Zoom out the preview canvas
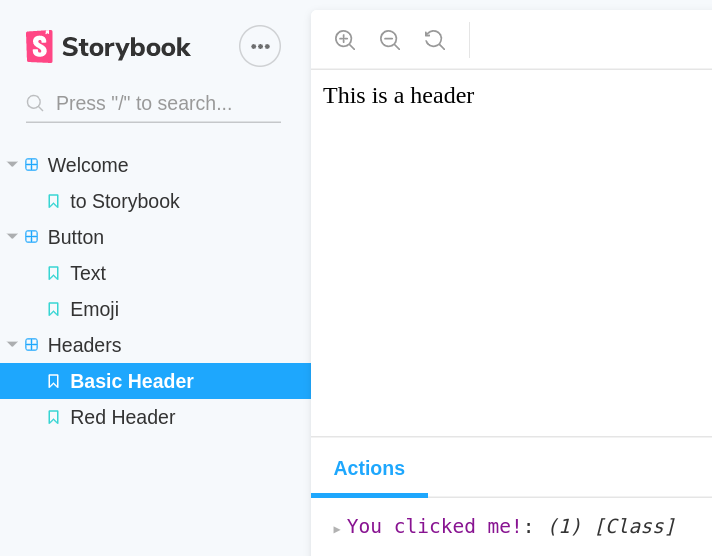The height and width of the screenshot is (556, 712). pyautogui.click(x=390, y=40)
